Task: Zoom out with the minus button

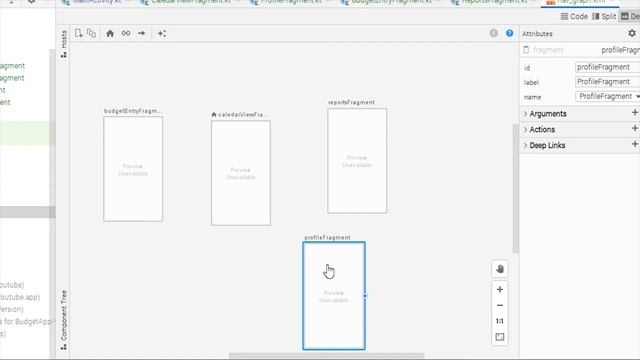Action: point(500,305)
